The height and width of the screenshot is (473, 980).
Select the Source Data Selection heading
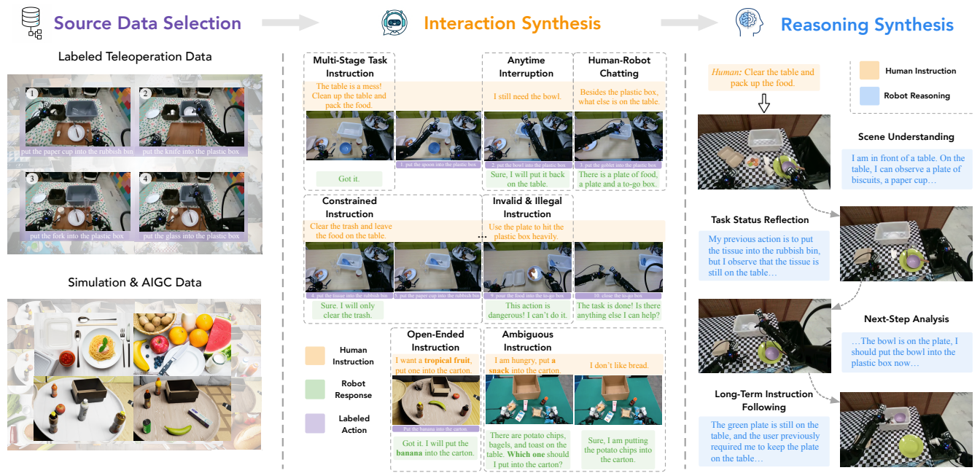tap(147, 23)
